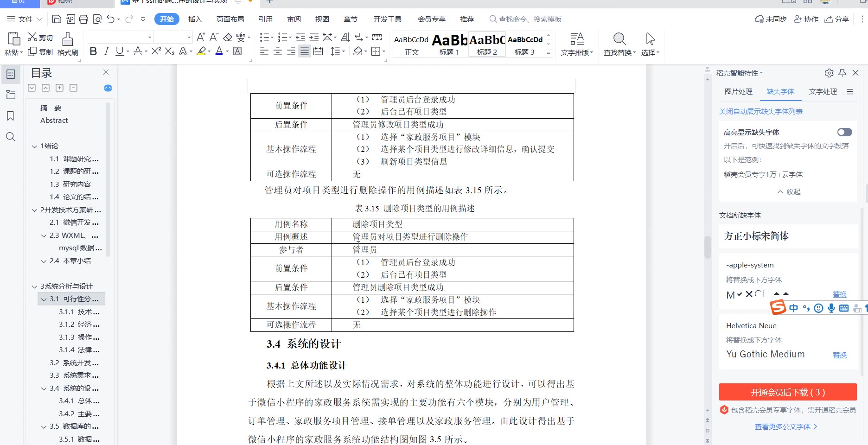Switch to the 审阅 ribbon tab
The height and width of the screenshot is (445, 868).
(294, 19)
